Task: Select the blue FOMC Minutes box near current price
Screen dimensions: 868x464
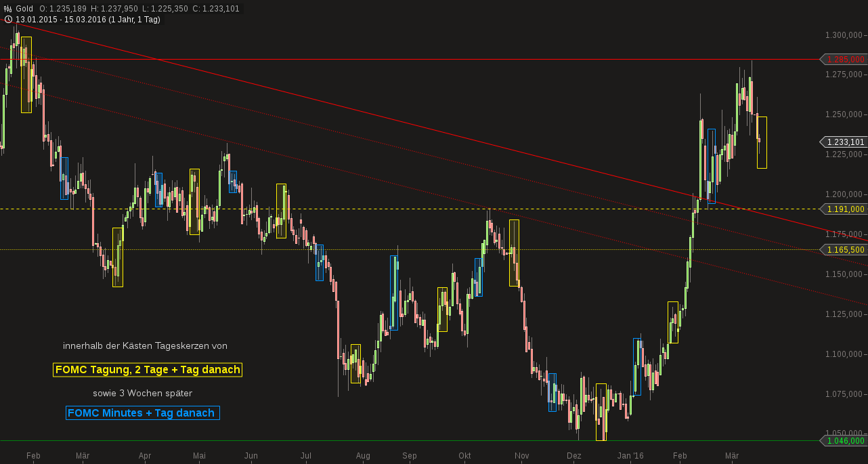Action: (712, 166)
